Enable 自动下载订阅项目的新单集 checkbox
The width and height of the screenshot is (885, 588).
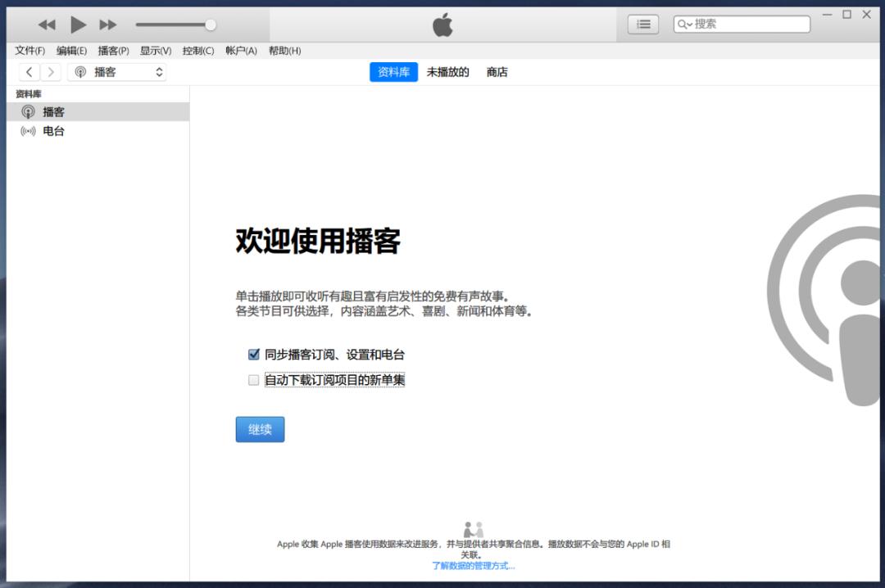[253, 379]
